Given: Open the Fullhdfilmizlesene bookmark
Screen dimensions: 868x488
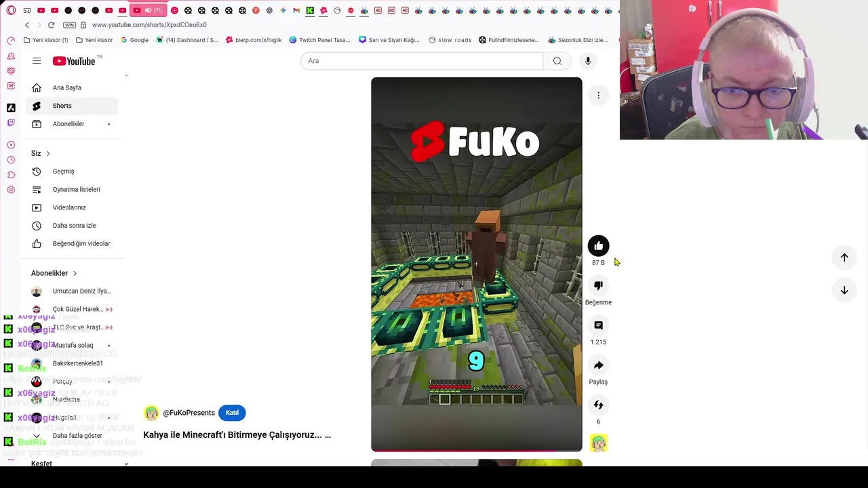Looking at the screenshot, I should tap(509, 40).
